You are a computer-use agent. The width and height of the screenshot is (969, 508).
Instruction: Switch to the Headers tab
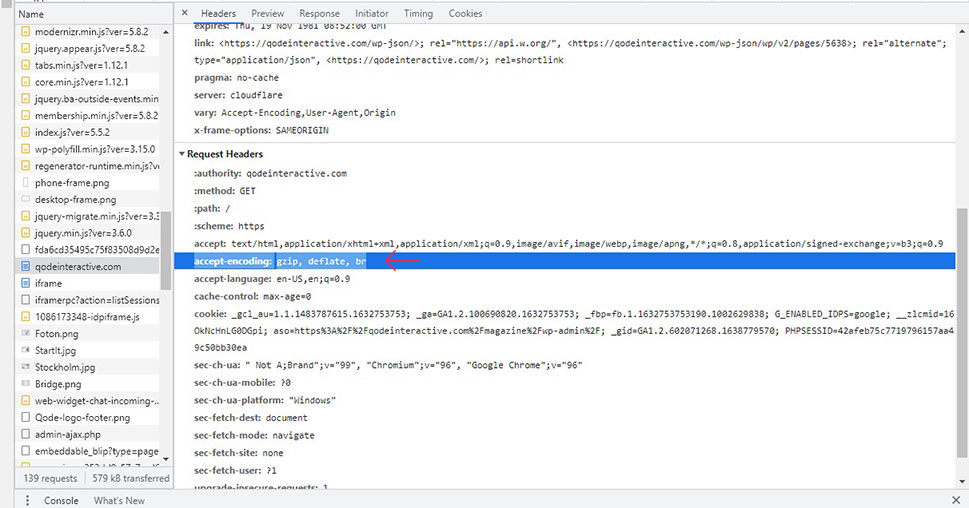pos(218,13)
